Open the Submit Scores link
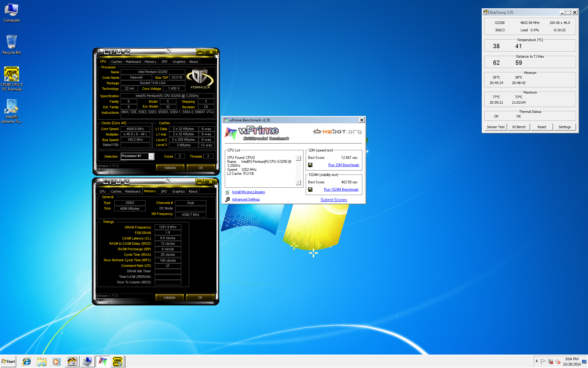 click(334, 200)
